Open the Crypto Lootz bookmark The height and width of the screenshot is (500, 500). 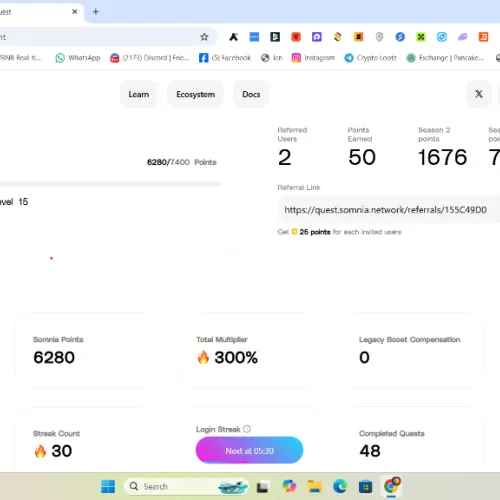click(371, 58)
